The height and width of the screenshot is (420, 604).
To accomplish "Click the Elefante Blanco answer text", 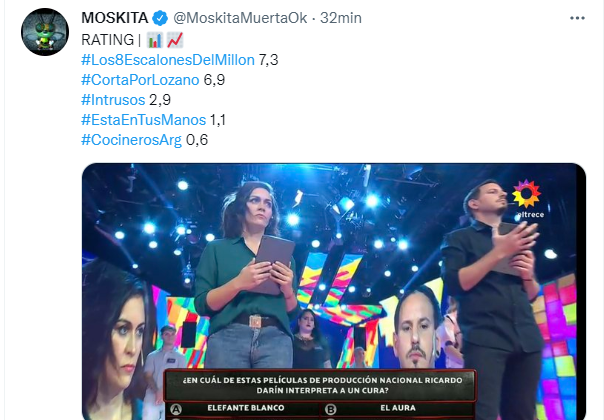I will point(246,408).
